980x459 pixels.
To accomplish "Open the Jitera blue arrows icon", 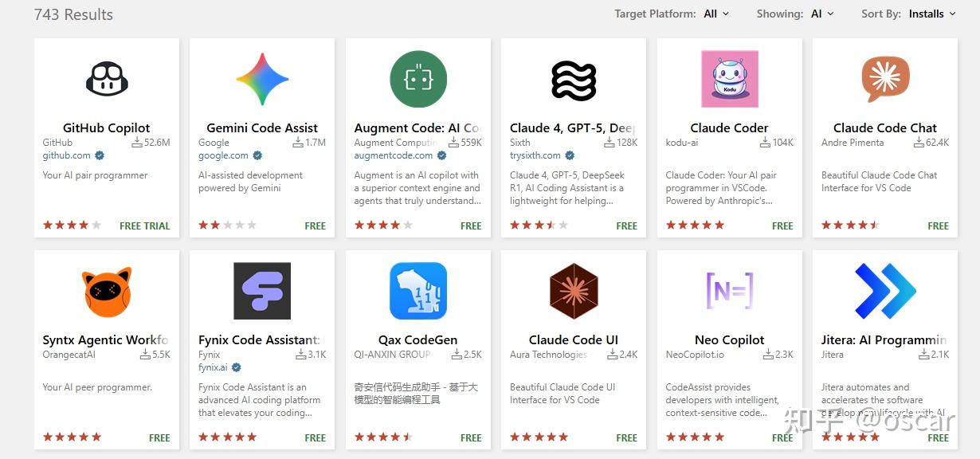I will [x=885, y=291].
